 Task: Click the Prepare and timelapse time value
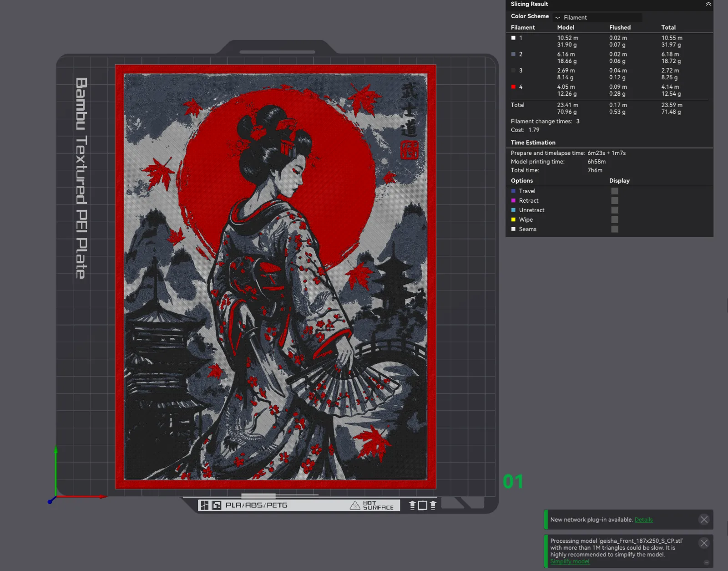click(x=607, y=153)
